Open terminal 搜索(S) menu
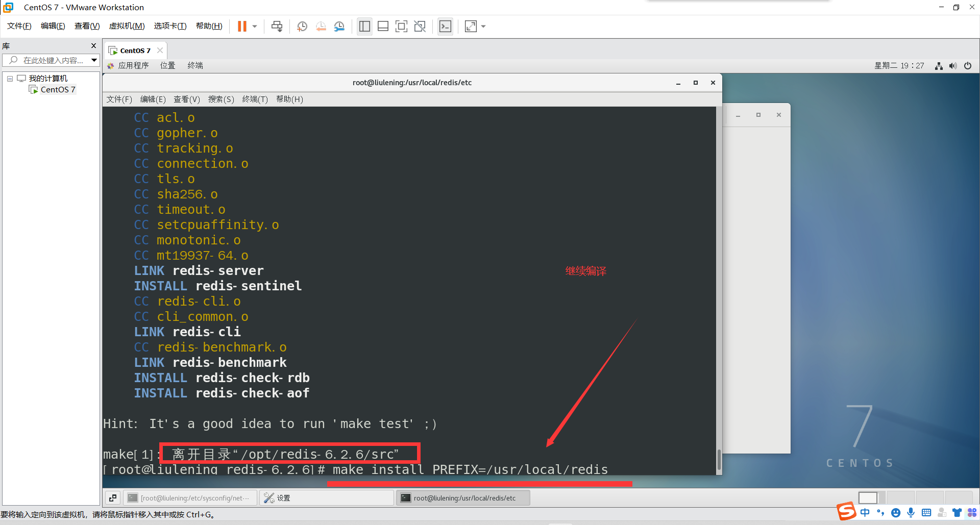The width and height of the screenshot is (980, 525). [221, 99]
